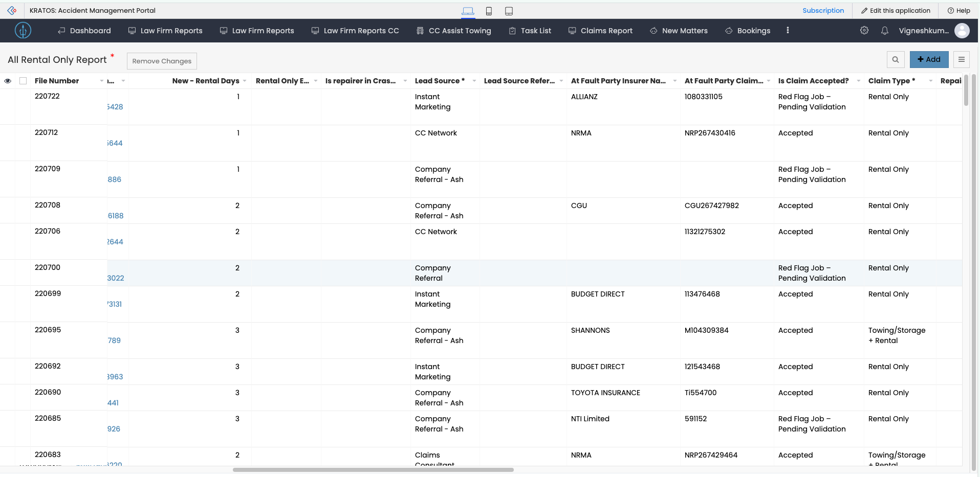Open Lead Source column dropdown
Viewport: 980px width, 477px height.
pos(474,81)
